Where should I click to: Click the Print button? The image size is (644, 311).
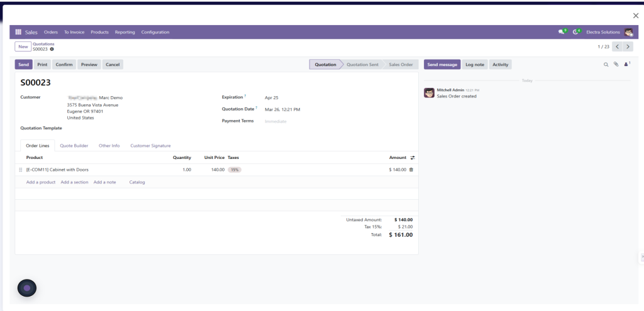(x=42, y=65)
